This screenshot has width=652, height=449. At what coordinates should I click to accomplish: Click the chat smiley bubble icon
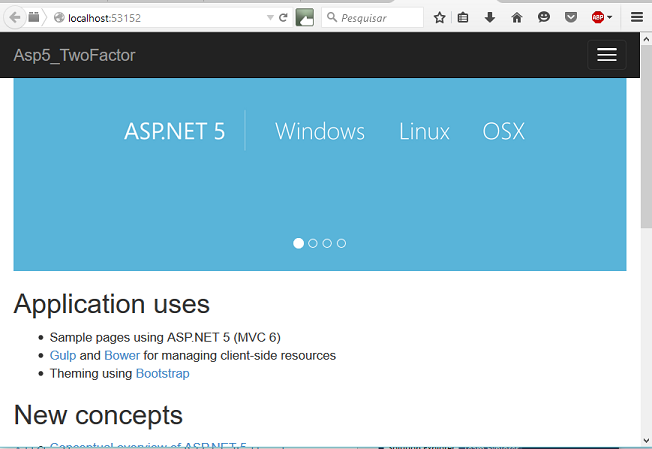(544, 17)
